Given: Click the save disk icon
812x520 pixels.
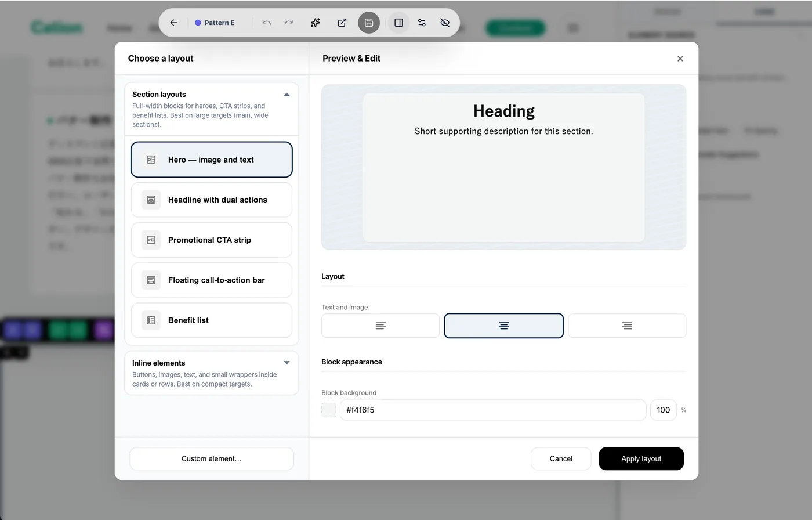Looking at the screenshot, I should pyautogui.click(x=369, y=23).
